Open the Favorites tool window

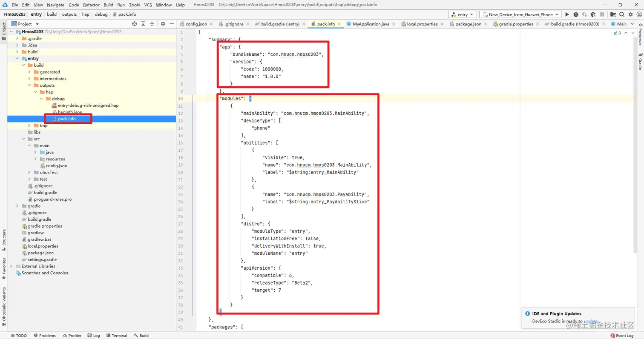click(4, 268)
